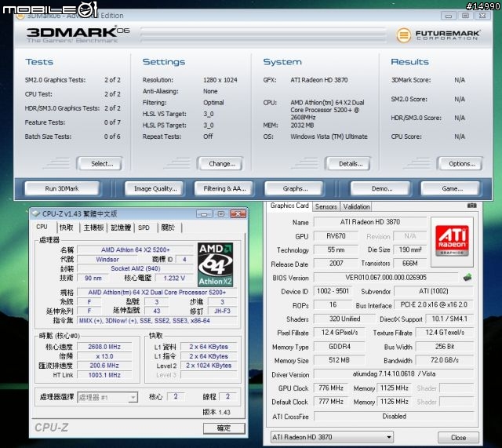Click the Device ID 1002 - 9501 field
This screenshot has height=448, width=502.
pyautogui.click(x=333, y=291)
